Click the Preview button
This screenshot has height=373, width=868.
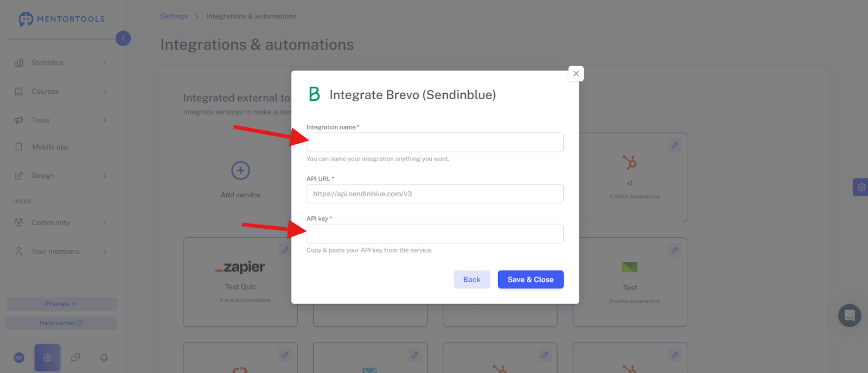[61, 304]
